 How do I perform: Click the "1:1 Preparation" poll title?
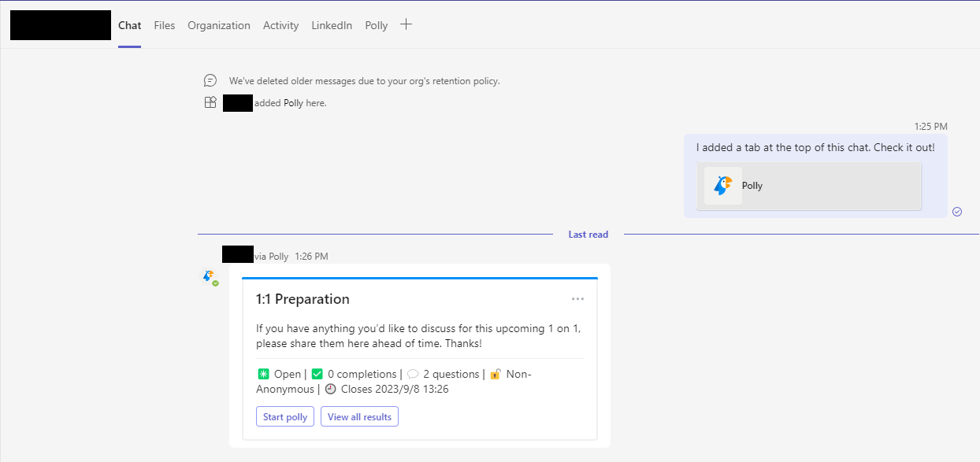(x=303, y=299)
